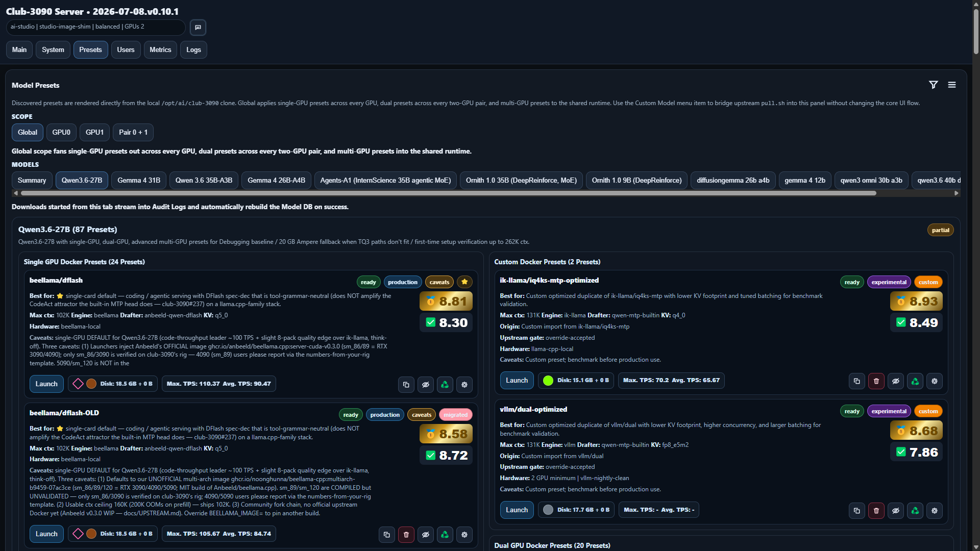The width and height of the screenshot is (980, 551).
Task: Toggle visibility of ik-llama/iq4ks-mtp-optimized preset
Action: [896, 381]
